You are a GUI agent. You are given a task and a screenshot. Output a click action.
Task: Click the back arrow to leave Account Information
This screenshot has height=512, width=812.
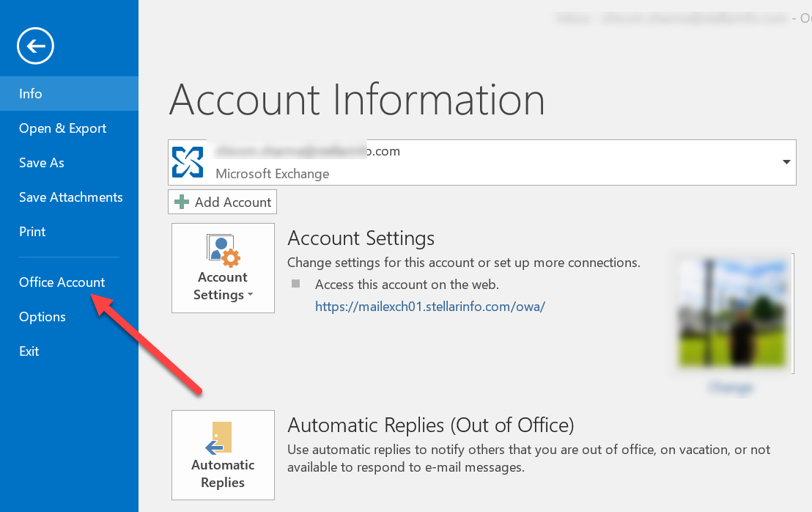click(34, 45)
